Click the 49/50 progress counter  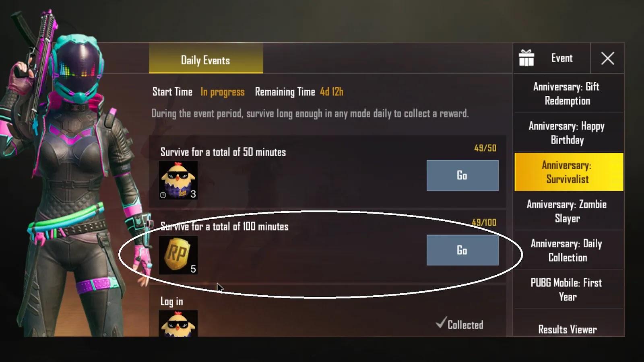485,148
